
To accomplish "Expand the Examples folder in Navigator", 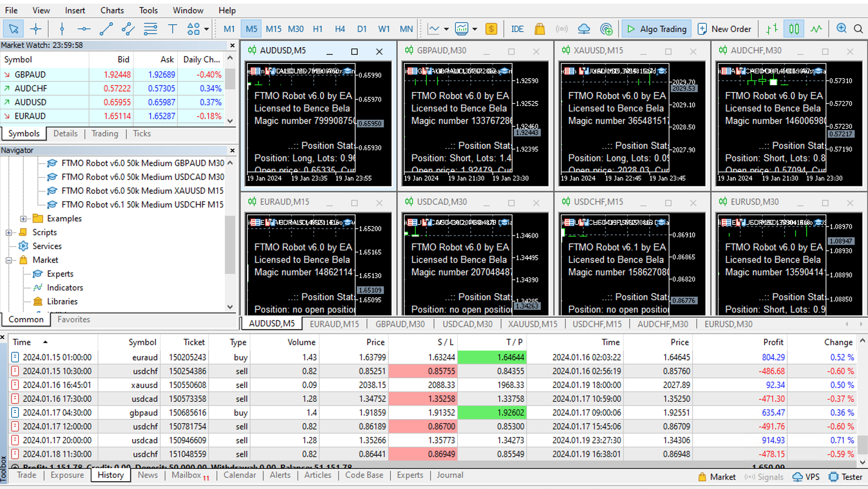I will pyautogui.click(x=23, y=219).
